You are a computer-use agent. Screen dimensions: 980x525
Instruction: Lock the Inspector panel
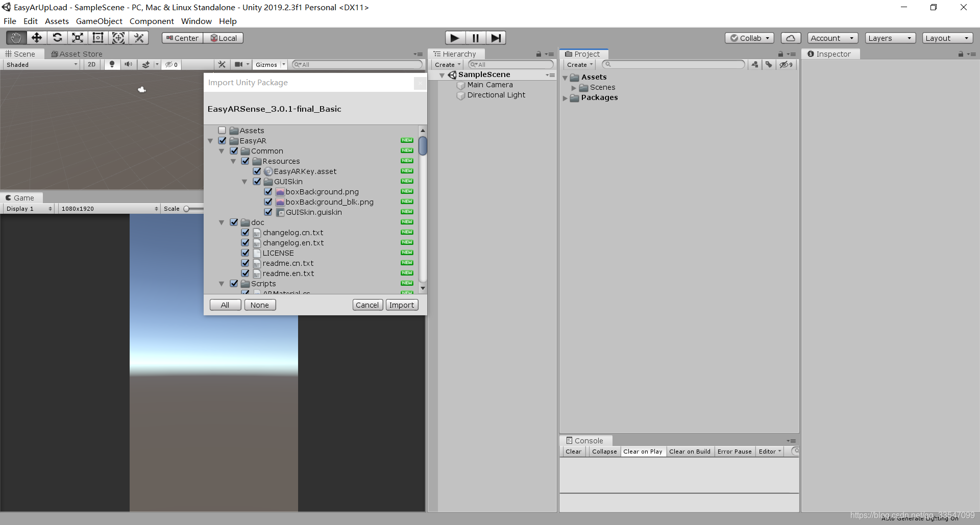(961, 54)
